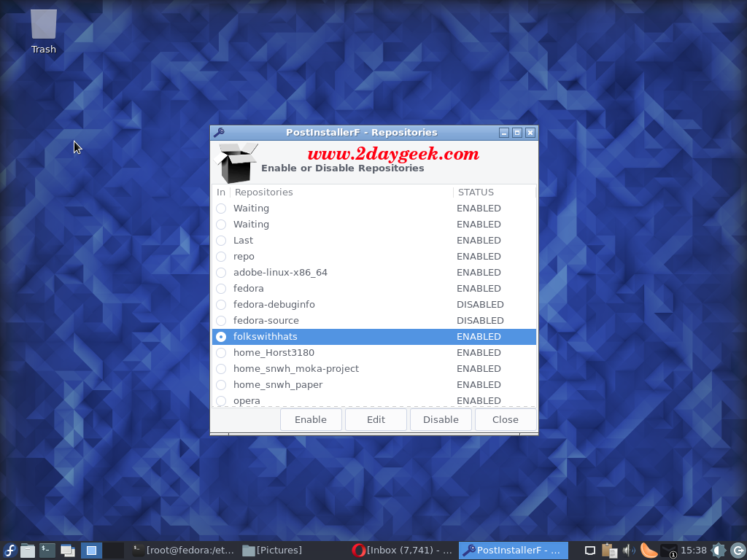Select radio for home_snwh_moka-project
Viewport: 747px width, 560px height.
pos(221,369)
